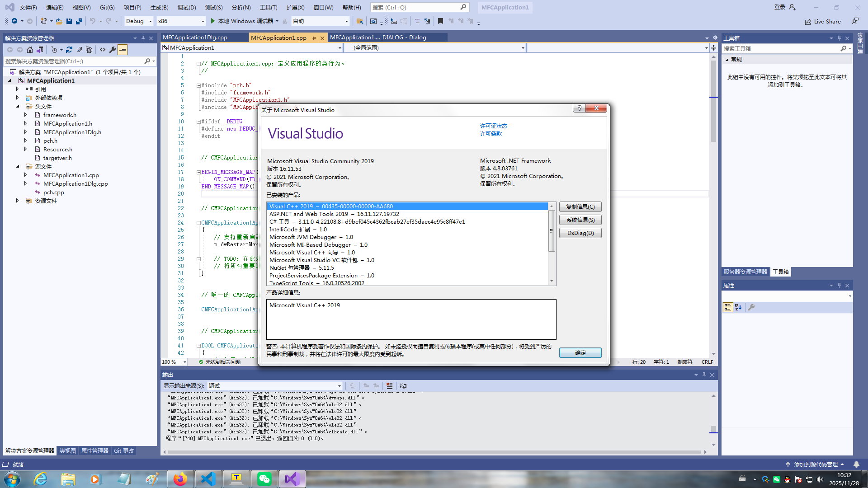Screen dimensions: 868x488
Task: Open the Visual Studio Code taskbar icon
Action: (x=208, y=479)
